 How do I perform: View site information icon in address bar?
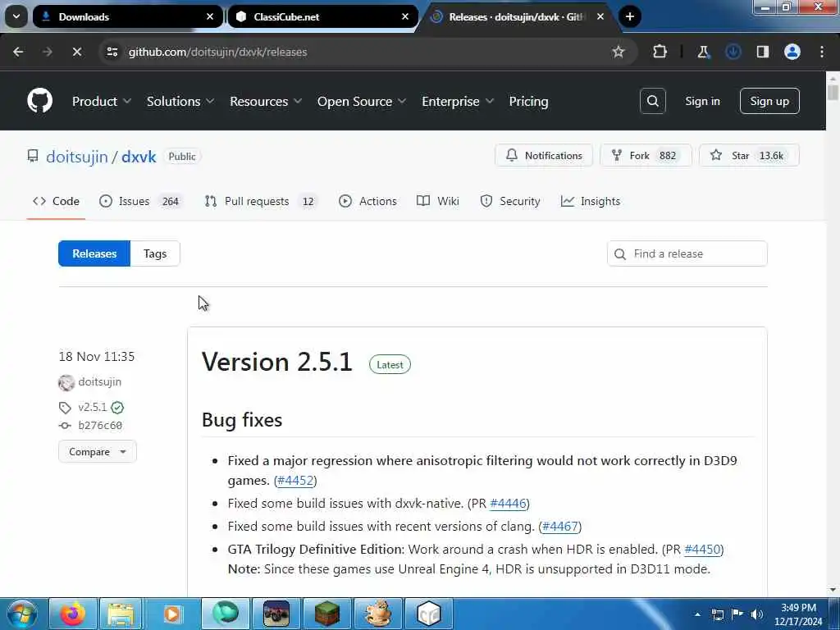point(112,52)
